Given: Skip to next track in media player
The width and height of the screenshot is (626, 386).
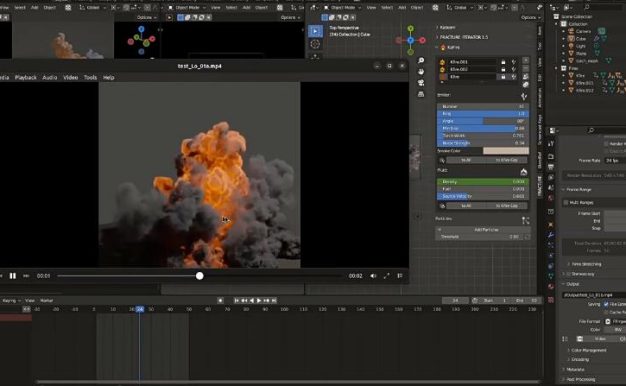Looking at the screenshot, I should tap(26, 276).
